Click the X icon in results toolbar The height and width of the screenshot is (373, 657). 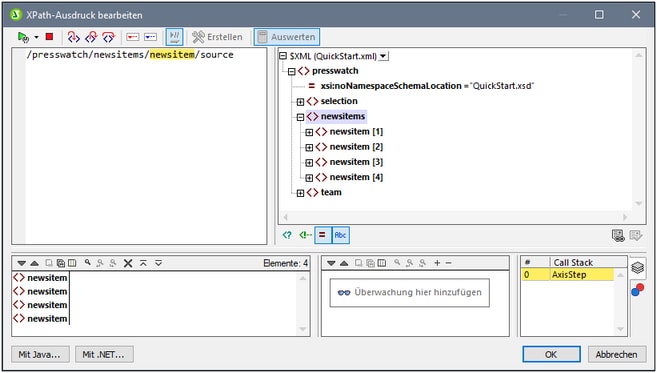[x=128, y=263]
